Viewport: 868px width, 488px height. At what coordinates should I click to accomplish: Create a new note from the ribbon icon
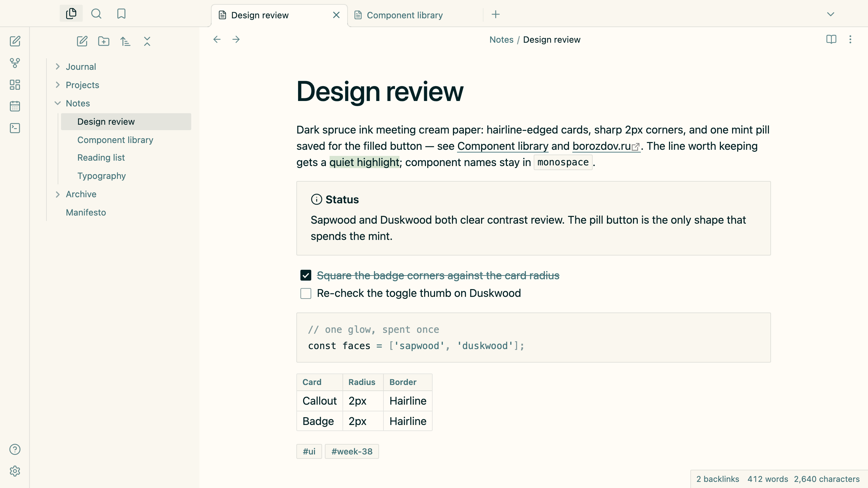point(15,41)
